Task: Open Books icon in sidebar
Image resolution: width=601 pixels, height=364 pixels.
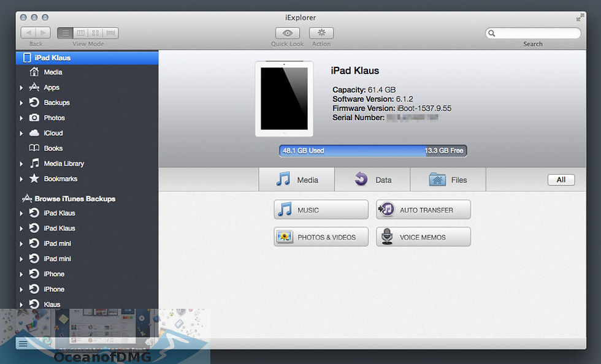Action: pyautogui.click(x=34, y=148)
